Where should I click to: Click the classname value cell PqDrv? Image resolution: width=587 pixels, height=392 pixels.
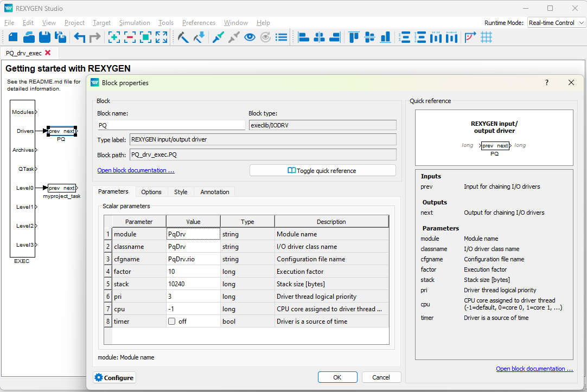point(193,247)
